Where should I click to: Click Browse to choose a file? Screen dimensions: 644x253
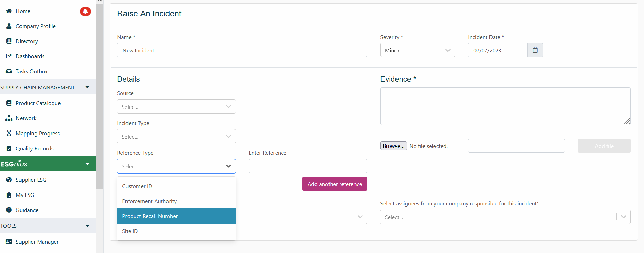[393, 146]
